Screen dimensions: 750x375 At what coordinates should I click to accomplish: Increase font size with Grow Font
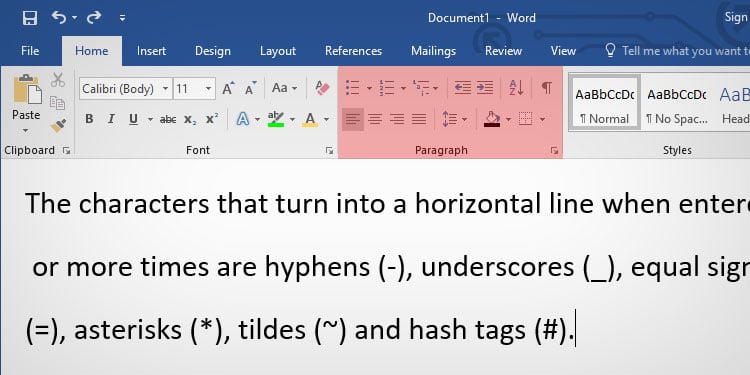click(228, 88)
